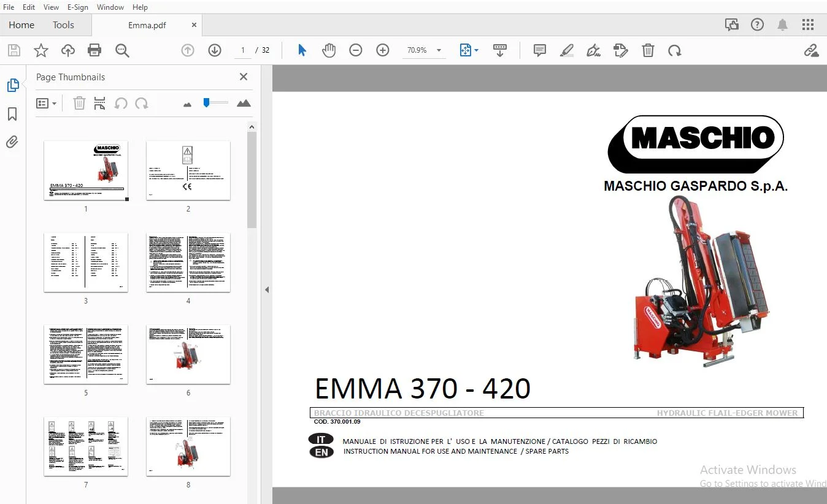Select the page 5 thumbnail
This screenshot has width=827, height=504.
coord(86,354)
